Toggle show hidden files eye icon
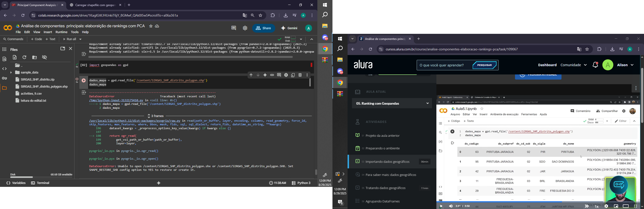The image size is (644, 209). [45, 57]
